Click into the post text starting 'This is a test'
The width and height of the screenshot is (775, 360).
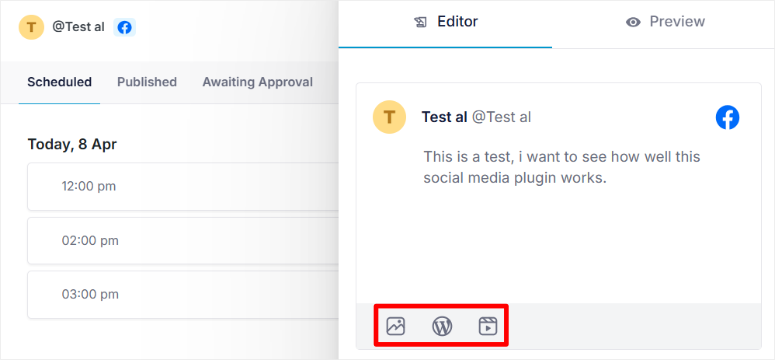[561, 168]
